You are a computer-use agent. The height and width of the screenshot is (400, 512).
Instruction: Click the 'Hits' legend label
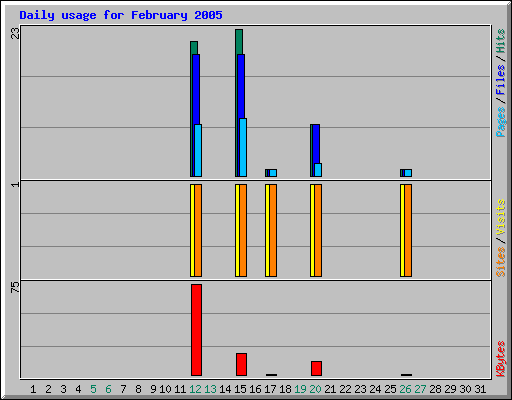point(500,41)
